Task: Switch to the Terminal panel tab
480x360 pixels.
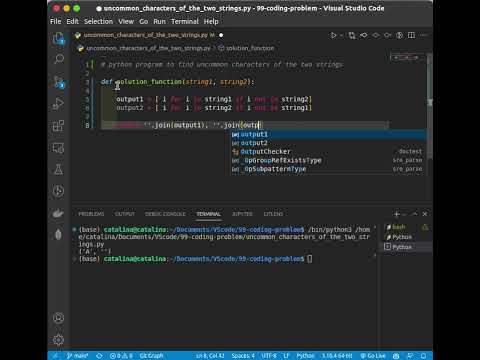Action: tap(208, 214)
